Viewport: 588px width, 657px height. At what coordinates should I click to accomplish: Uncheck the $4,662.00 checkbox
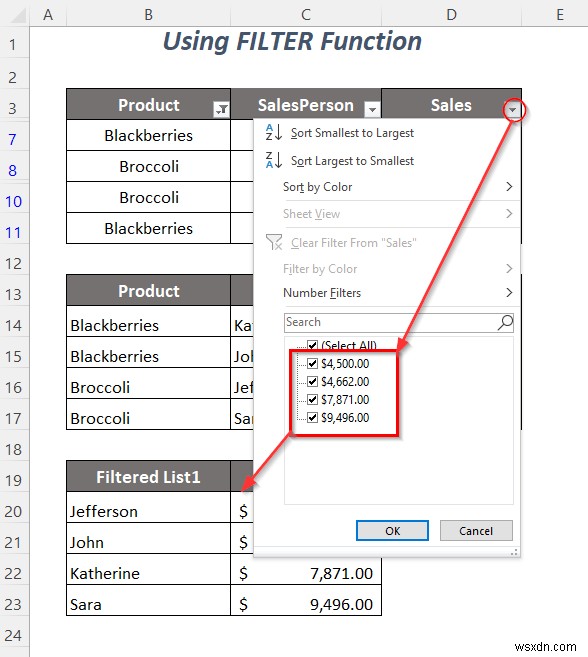(x=312, y=381)
